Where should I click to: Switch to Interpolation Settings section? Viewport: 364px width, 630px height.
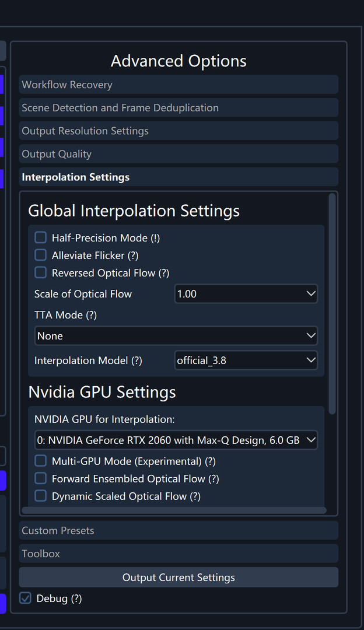coord(178,177)
